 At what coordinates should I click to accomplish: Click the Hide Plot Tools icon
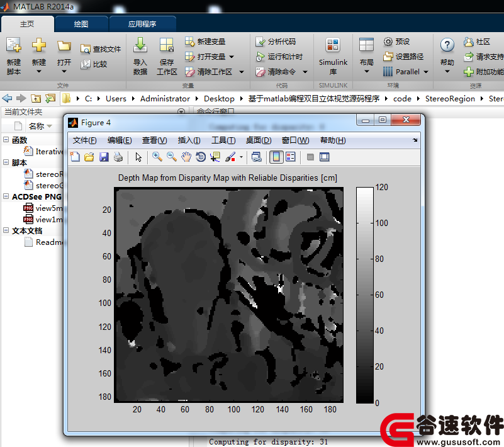tap(310, 157)
